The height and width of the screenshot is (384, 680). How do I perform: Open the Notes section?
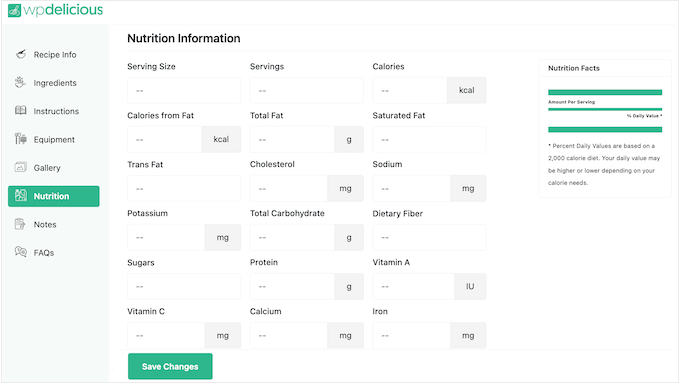(53, 224)
